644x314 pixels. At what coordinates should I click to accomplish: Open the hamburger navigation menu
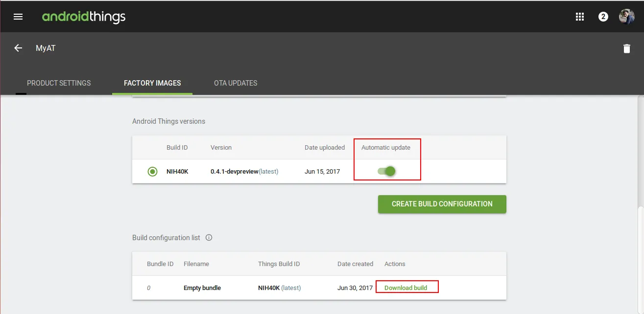click(18, 17)
